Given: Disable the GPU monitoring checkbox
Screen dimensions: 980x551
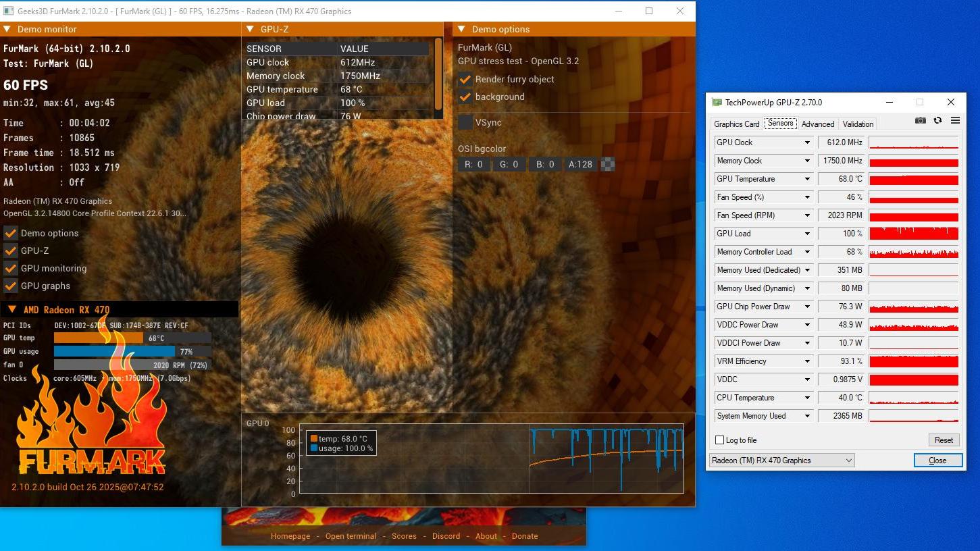Looking at the screenshot, I should point(11,268).
